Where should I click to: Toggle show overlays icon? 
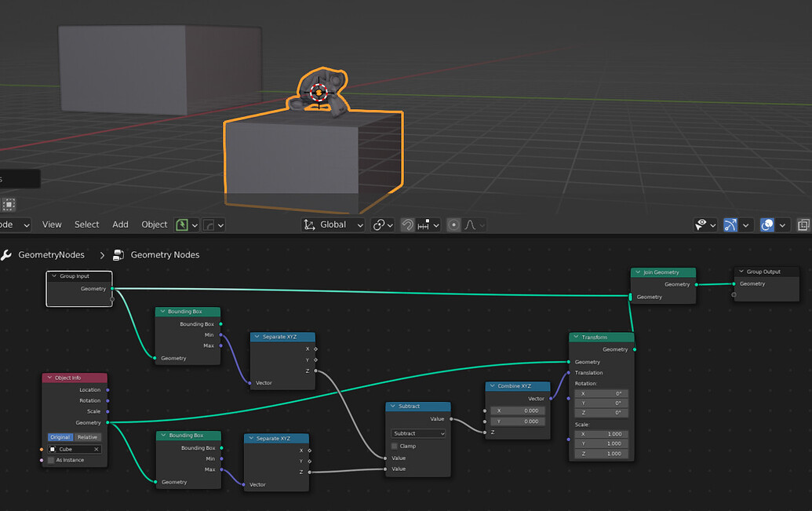point(767,225)
